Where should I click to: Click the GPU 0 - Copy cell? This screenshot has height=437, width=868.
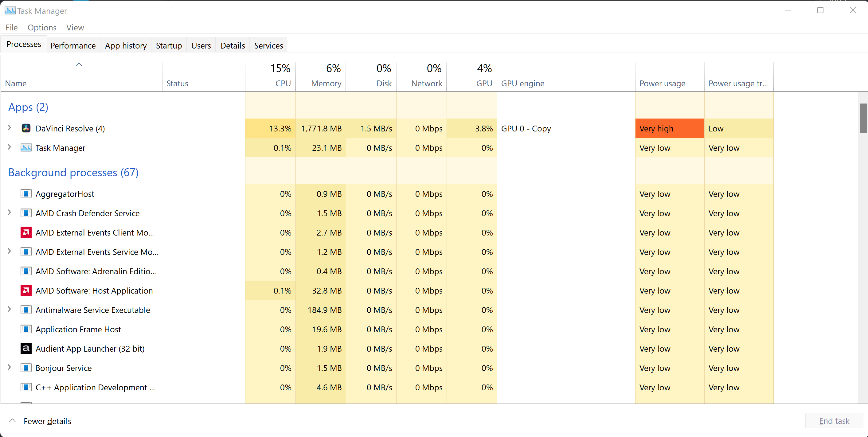click(566, 128)
